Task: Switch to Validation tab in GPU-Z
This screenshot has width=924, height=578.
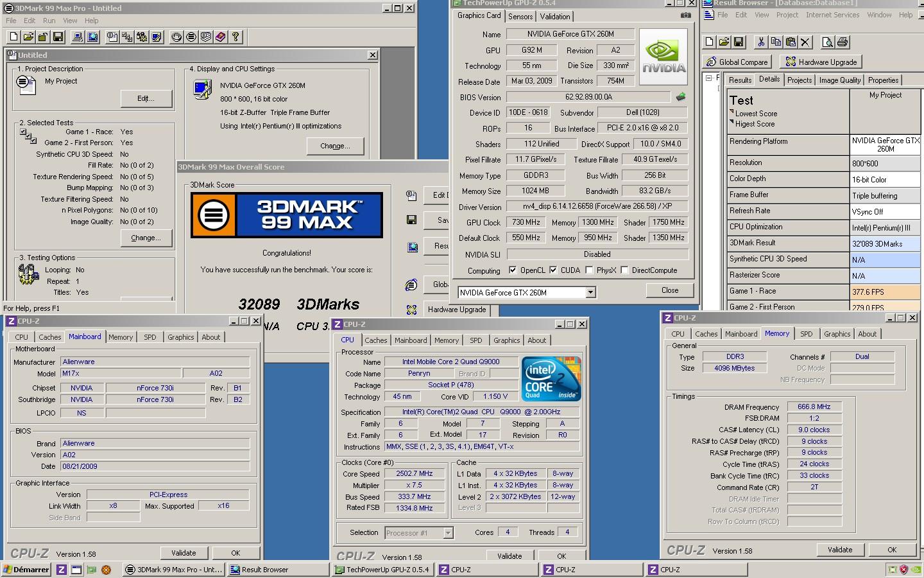Action: [x=555, y=17]
